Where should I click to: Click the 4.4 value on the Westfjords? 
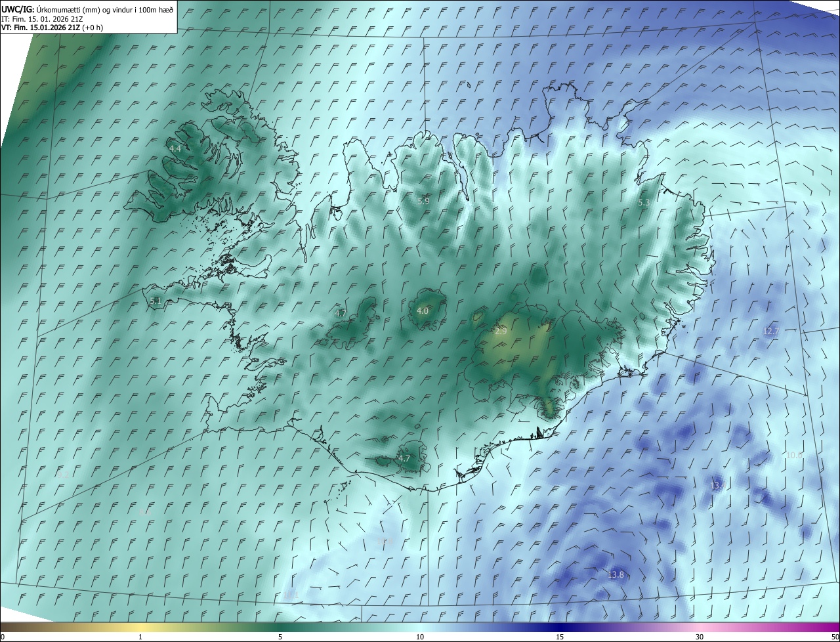(175, 150)
